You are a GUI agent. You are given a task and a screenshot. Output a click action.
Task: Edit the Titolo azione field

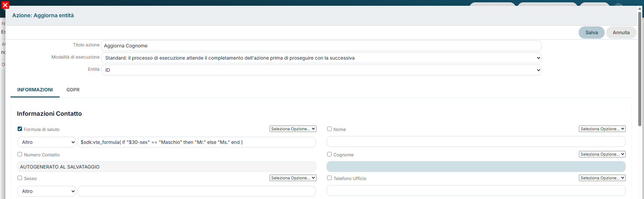point(321,46)
